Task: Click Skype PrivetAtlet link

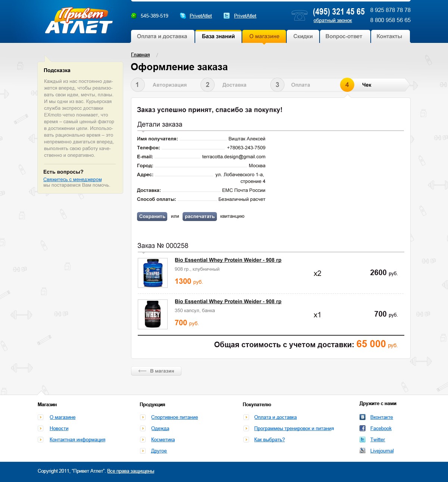Action: [x=200, y=16]
